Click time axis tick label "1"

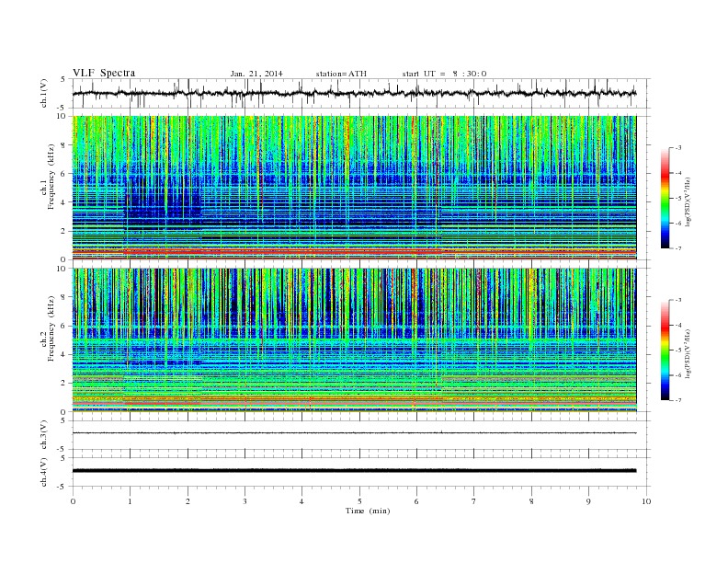pos(130,501)
